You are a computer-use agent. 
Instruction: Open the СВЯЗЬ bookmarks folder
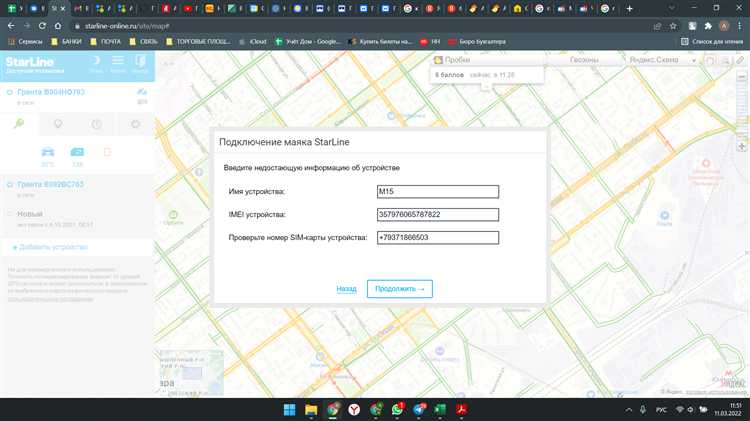pyautogui.click(x=143, y=42)
